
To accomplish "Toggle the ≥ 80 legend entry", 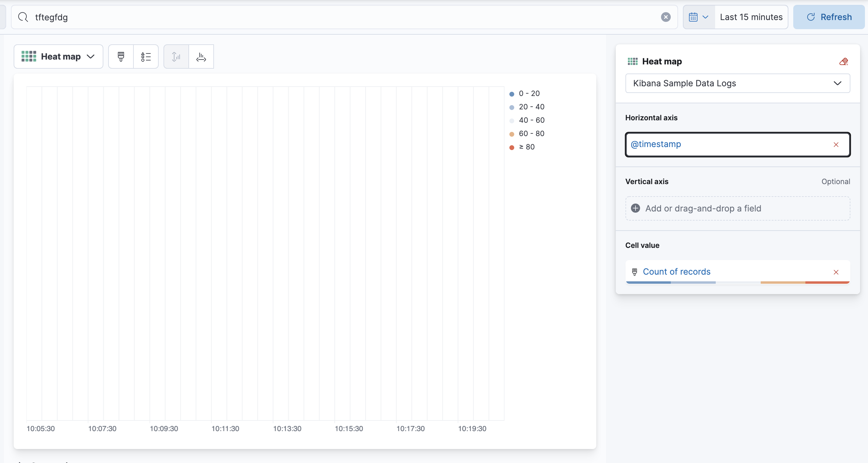I will tap(527, 147).
